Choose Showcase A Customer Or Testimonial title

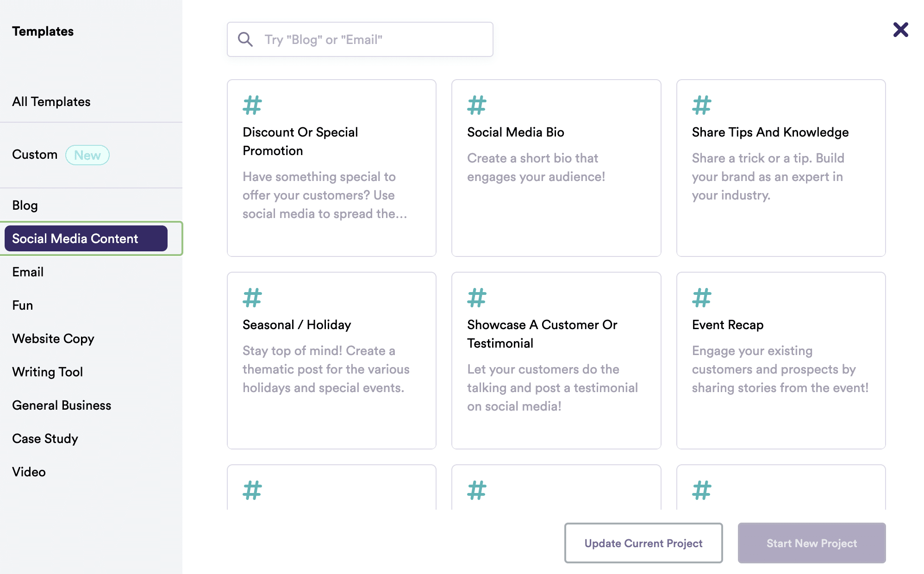tap(542, 334)
